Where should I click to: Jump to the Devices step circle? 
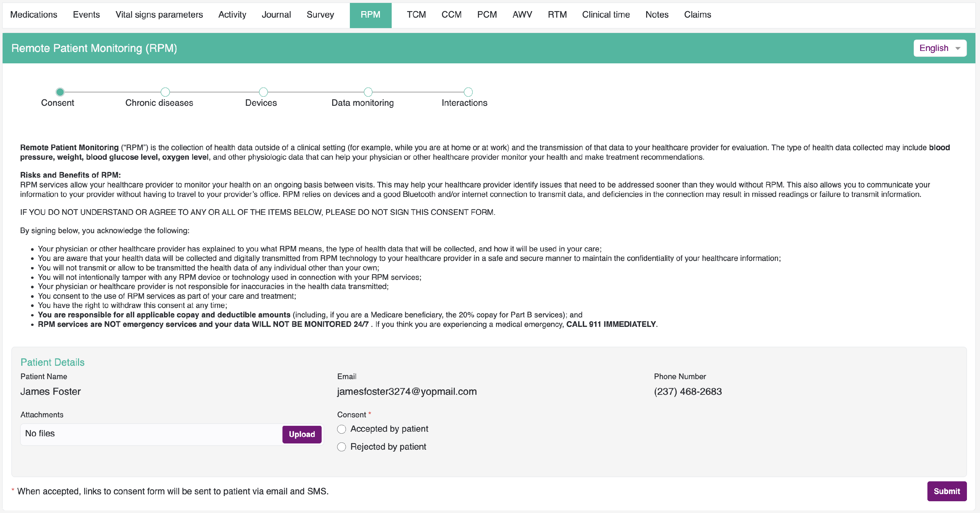(263, 92)
